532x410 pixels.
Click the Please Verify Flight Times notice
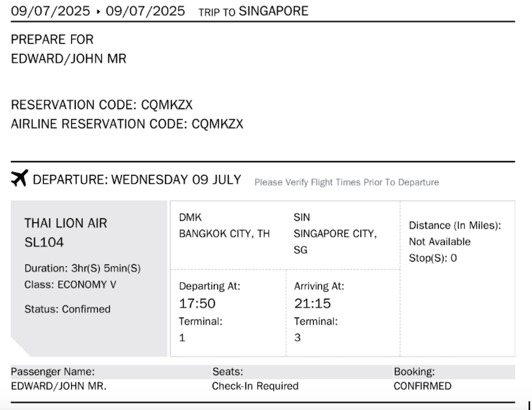346,182
